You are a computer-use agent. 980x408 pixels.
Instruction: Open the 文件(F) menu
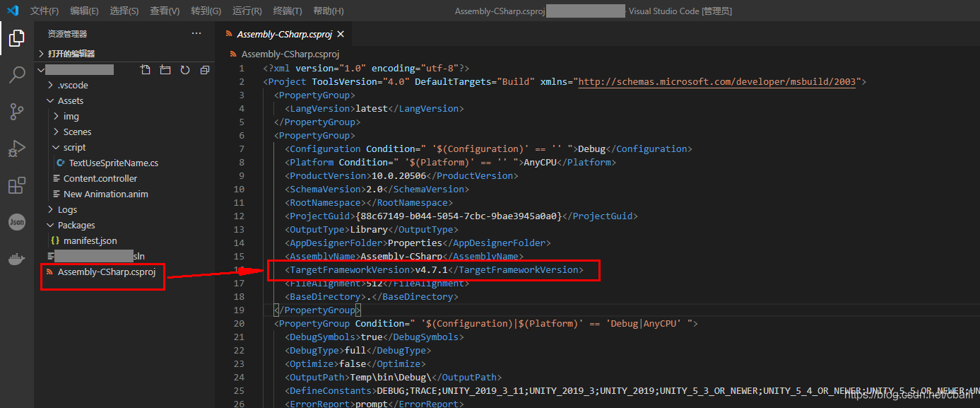click(x=45, y=11)
